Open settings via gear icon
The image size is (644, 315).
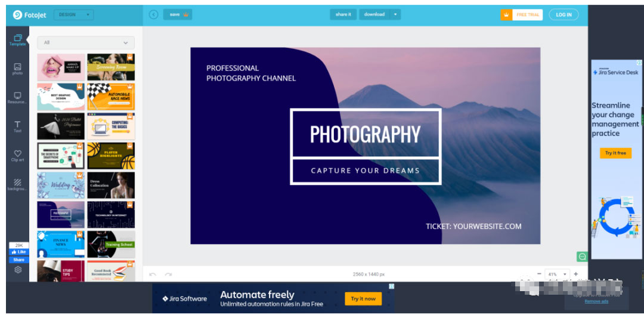pyautogui.click(x=18, y=270)
